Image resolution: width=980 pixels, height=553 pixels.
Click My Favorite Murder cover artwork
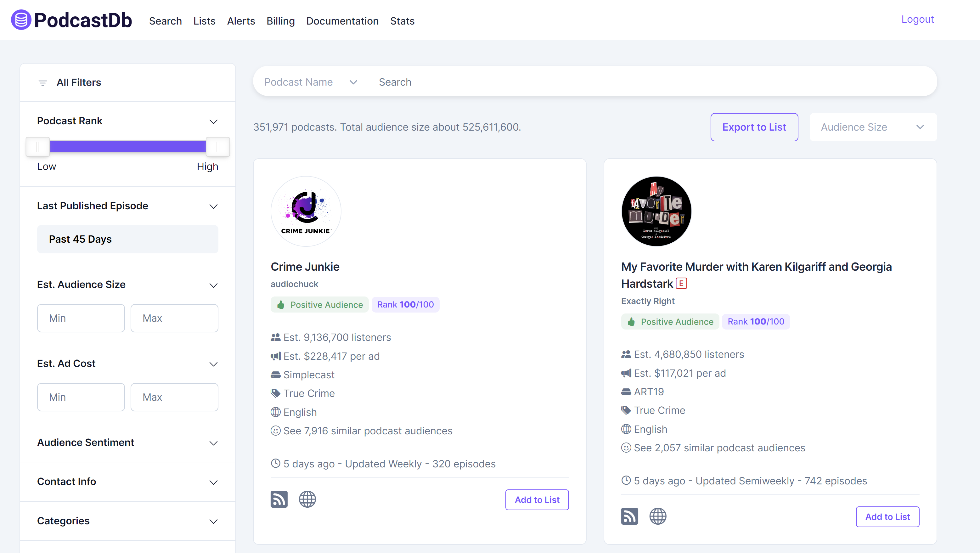click(656, 211)
